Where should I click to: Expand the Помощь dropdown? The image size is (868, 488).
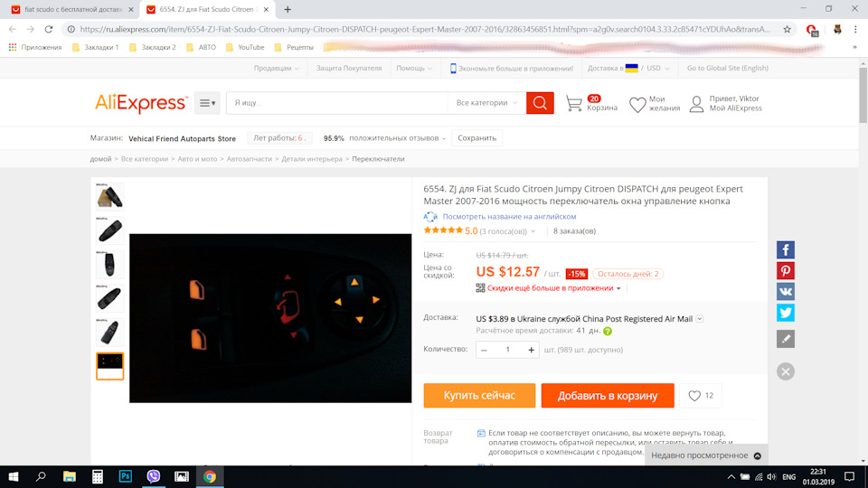(413, 68)
